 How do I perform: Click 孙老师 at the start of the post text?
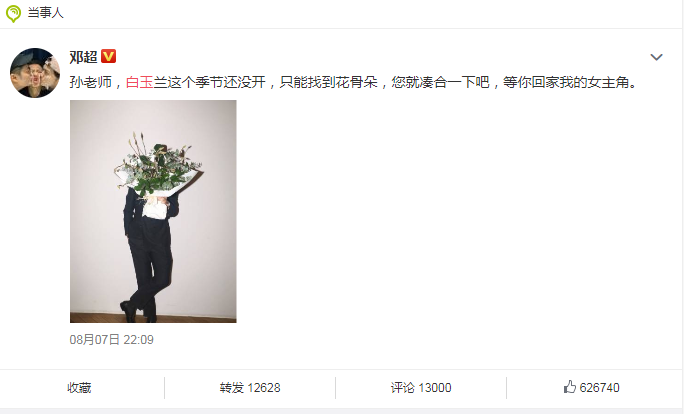(90, 82)
